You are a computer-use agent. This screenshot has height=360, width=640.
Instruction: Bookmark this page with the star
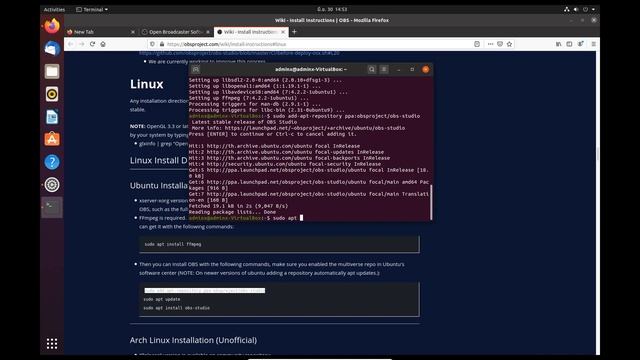pos(509,44)
